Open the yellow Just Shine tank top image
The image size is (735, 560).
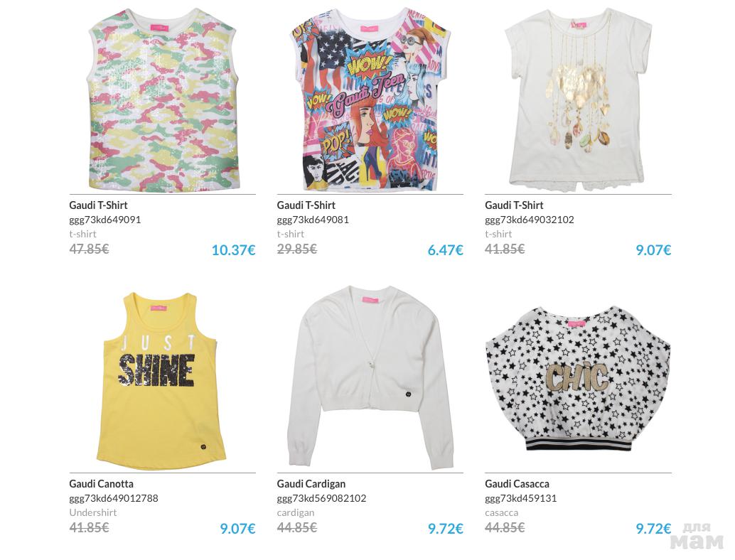click(x=163, y=380)
